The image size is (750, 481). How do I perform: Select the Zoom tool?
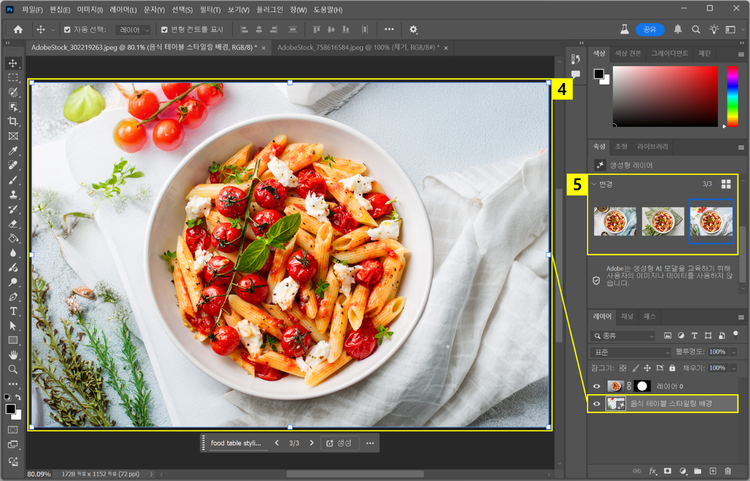pyautogui.click(x=13, y=370)
